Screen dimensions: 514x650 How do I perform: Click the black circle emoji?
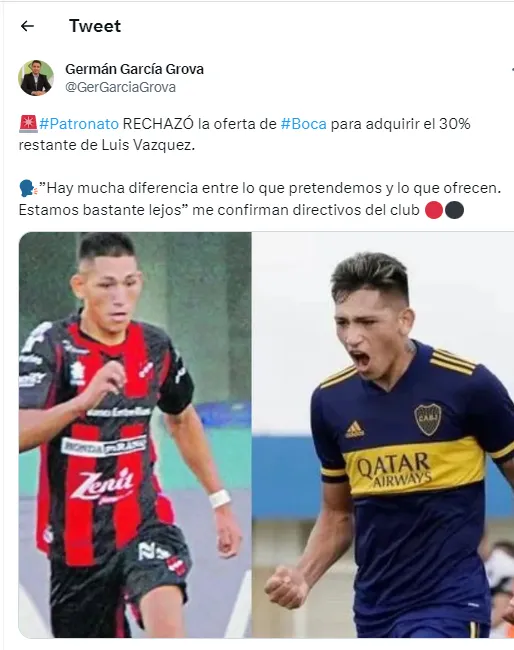(x=454, y=210)
